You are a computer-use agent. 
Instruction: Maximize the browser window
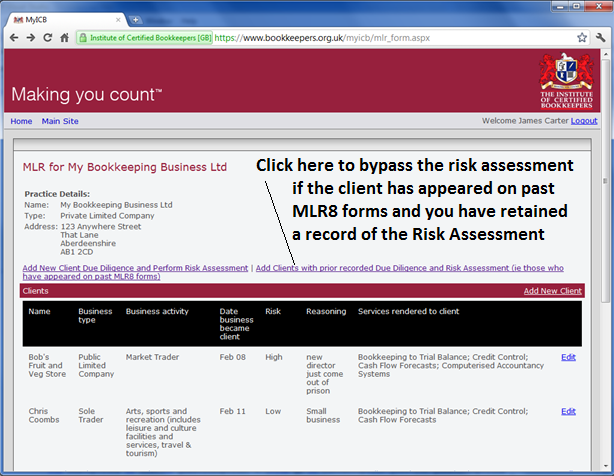click(576, 6)
